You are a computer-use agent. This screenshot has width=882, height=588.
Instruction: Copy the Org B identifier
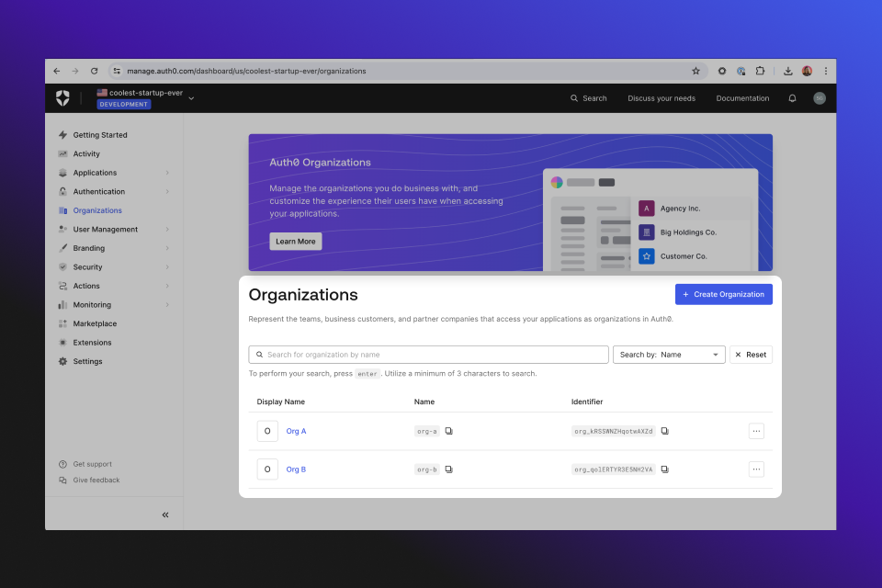[x=665, y=469]
